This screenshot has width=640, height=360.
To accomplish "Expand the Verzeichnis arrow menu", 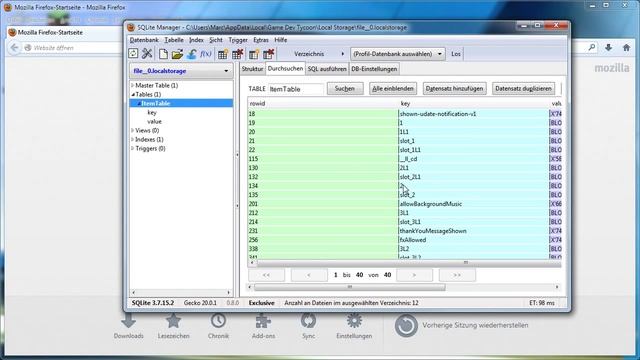I will point(342,54).
